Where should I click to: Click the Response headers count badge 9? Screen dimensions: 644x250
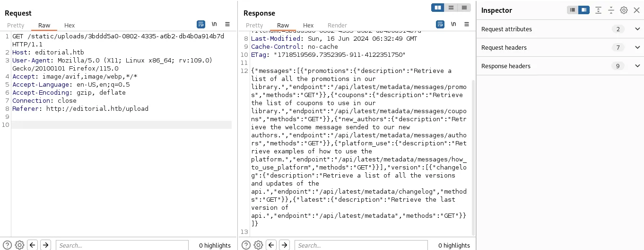coord(618,66)
